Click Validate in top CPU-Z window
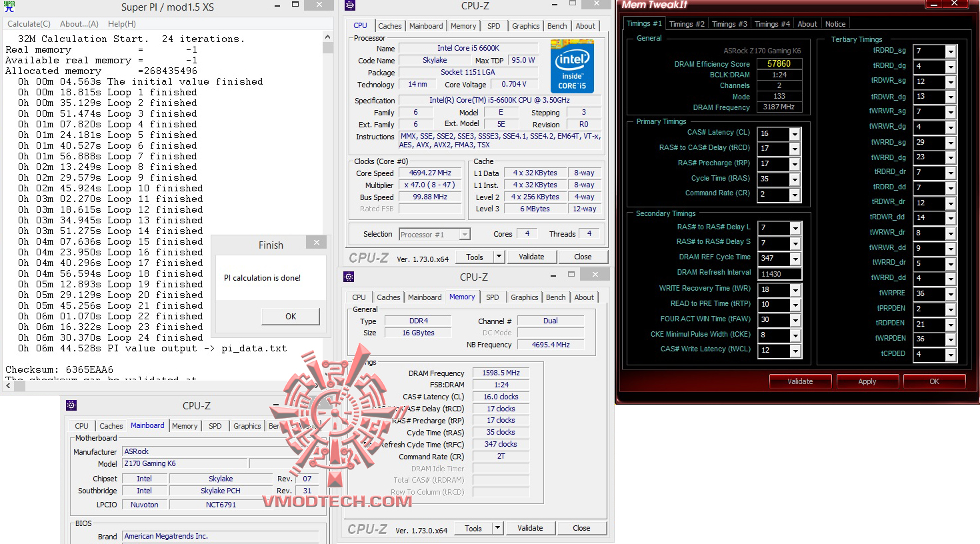 (531, 257)
